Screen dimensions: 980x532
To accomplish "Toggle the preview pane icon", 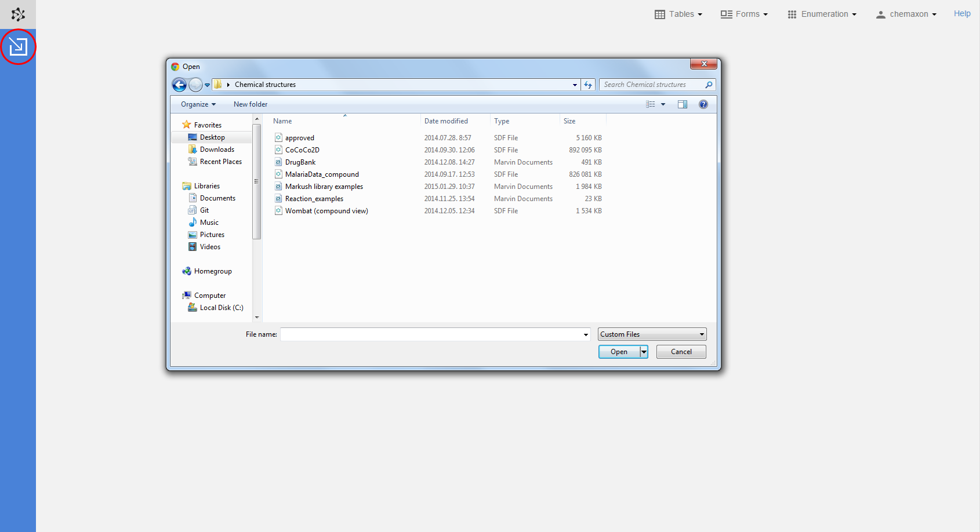I will tap(683, 104).
